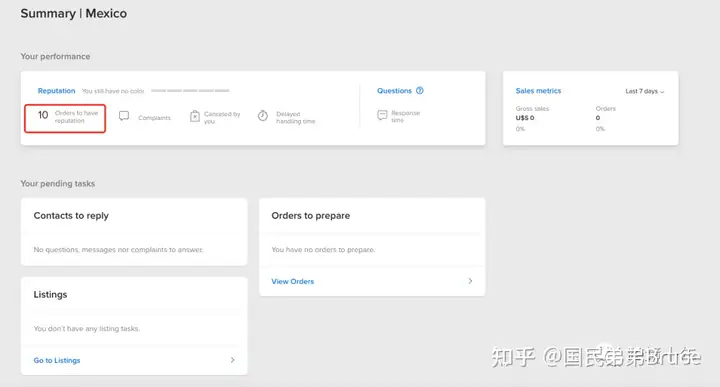Click the Delayed handling time clock icon
Screen dimensions: 720x387
(263, 116)
